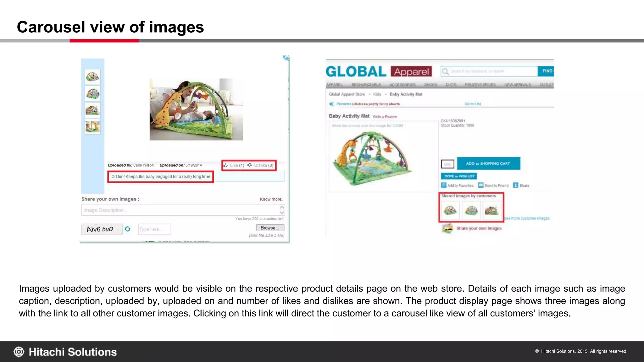Viewport: 644px width, 362px height.
Task: Click the Write a Review link
Action: click(385, 117)
